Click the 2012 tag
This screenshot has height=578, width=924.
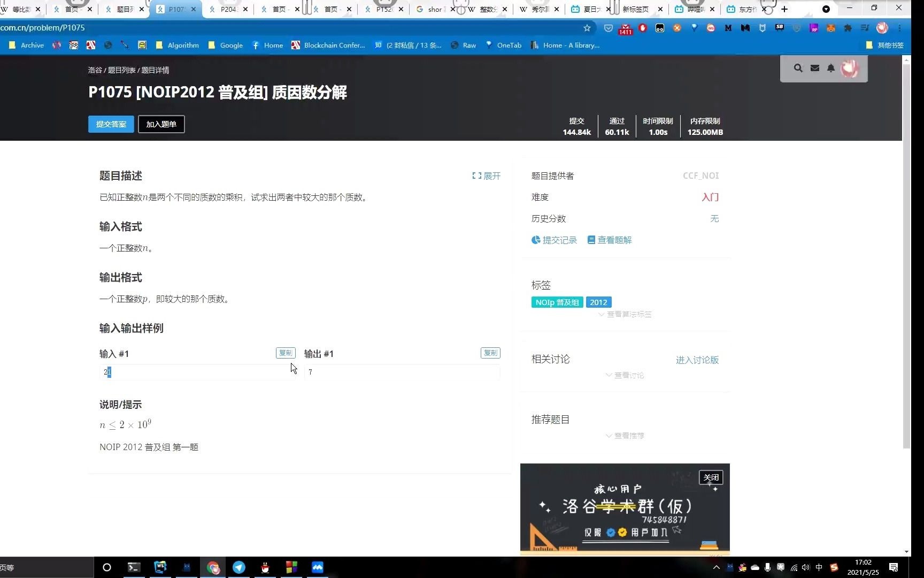click(x=598, y=302)
